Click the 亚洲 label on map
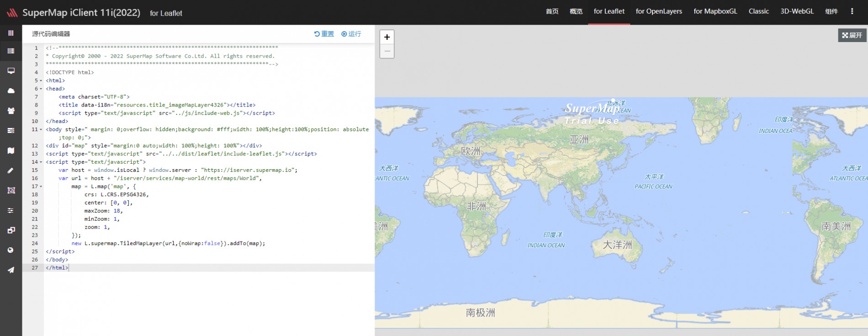 (579, 139)
